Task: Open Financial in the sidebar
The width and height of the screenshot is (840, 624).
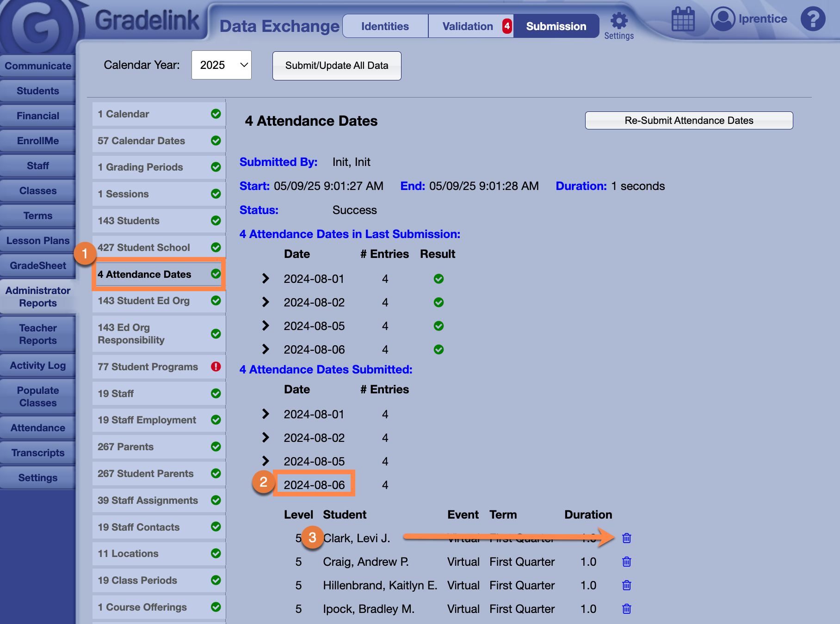Action: tap(38, 116)
